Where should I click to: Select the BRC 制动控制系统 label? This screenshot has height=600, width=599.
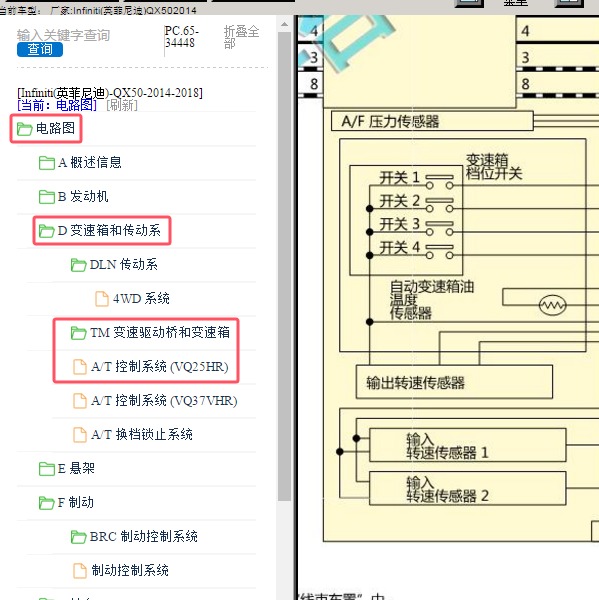144,536
